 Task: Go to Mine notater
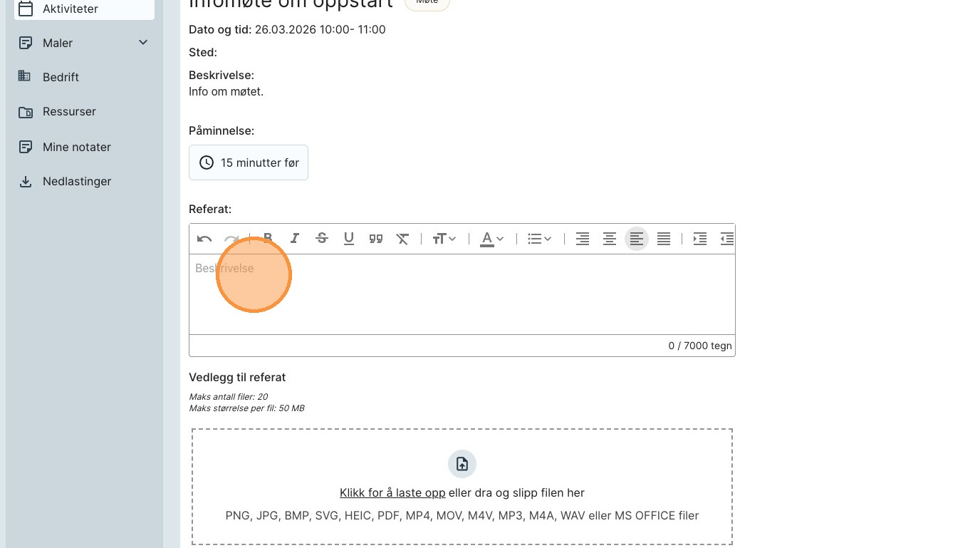(76, 147)
